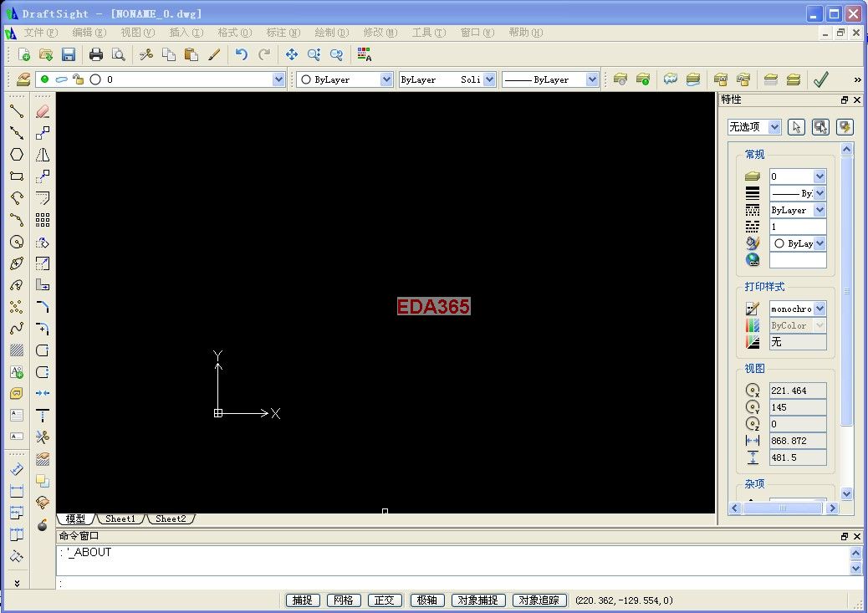Open the 文件 File menu
Viewport: 868px width, 613px height.
point(40,33)
